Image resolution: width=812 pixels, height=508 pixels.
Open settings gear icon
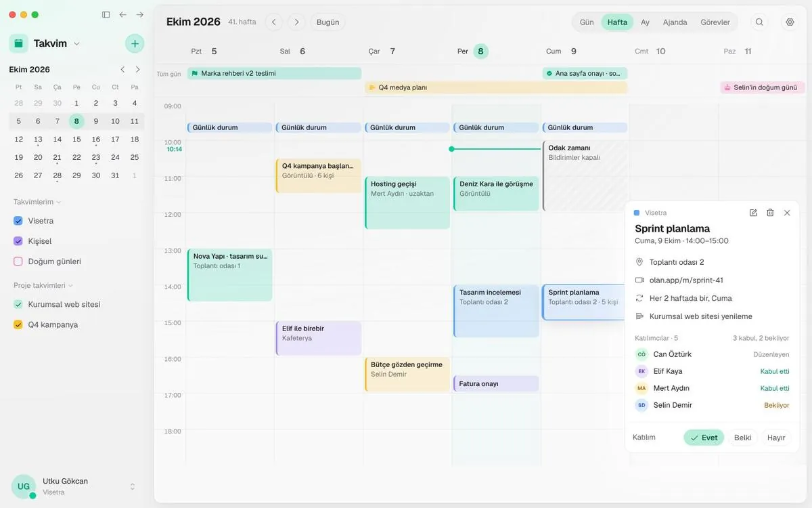tap(790, 22)
